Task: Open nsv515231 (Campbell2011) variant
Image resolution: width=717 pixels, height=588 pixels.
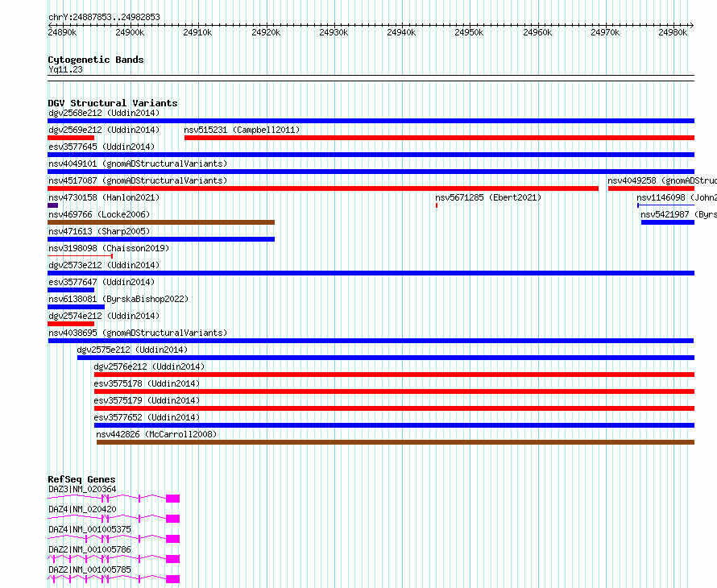Action: tap(242, 130)
